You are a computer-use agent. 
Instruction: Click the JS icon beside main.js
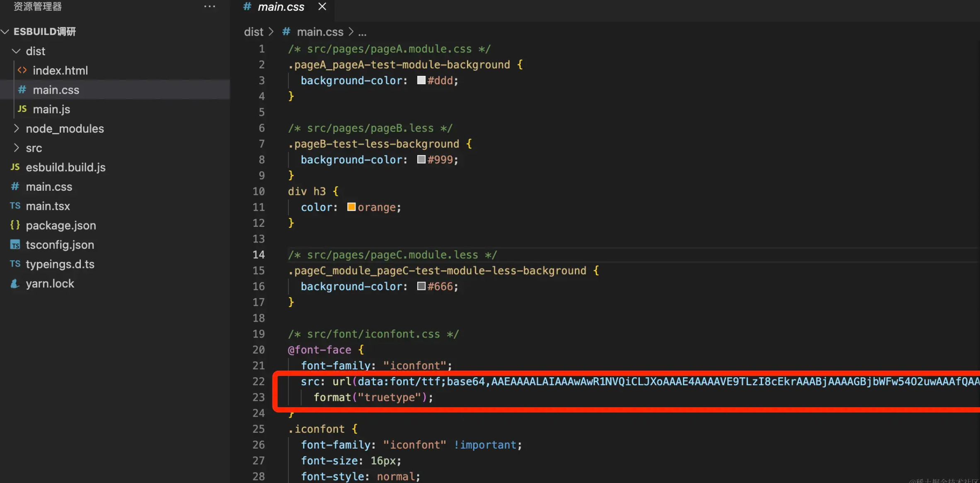click(x=22, y=109)
